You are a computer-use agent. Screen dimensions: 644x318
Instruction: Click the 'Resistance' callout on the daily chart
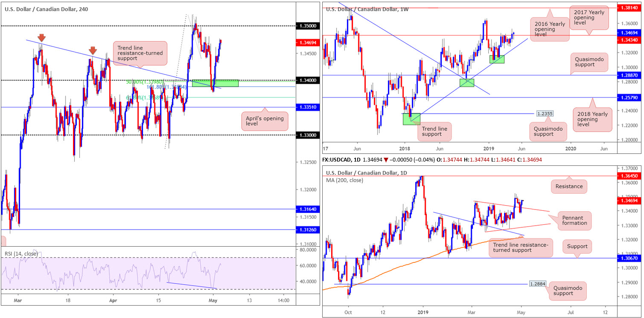tap(569, 186)
